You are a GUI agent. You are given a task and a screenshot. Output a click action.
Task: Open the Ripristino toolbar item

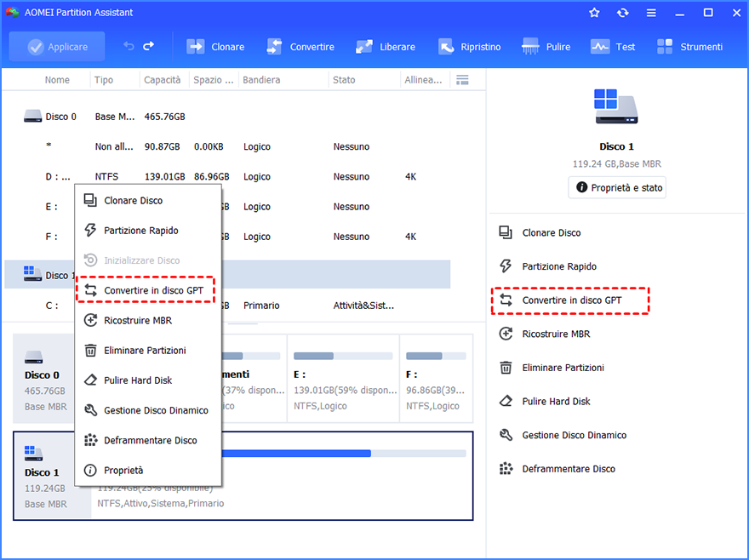(x=470, y=47)
